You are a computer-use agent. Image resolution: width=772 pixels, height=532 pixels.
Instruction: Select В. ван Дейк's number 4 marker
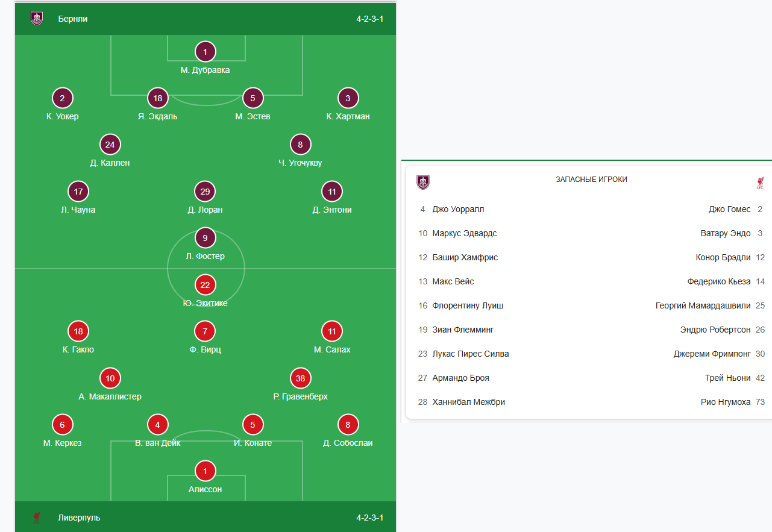pos(157,425)
